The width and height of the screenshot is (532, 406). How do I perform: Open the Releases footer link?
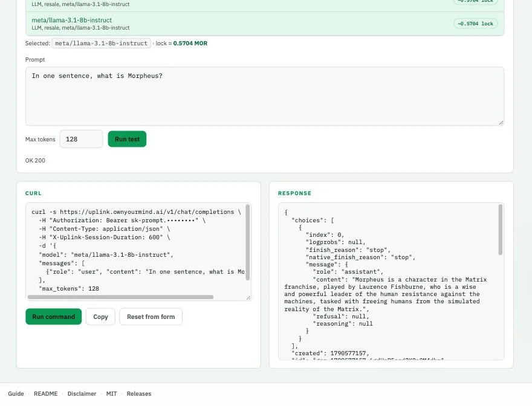point(139,393)
